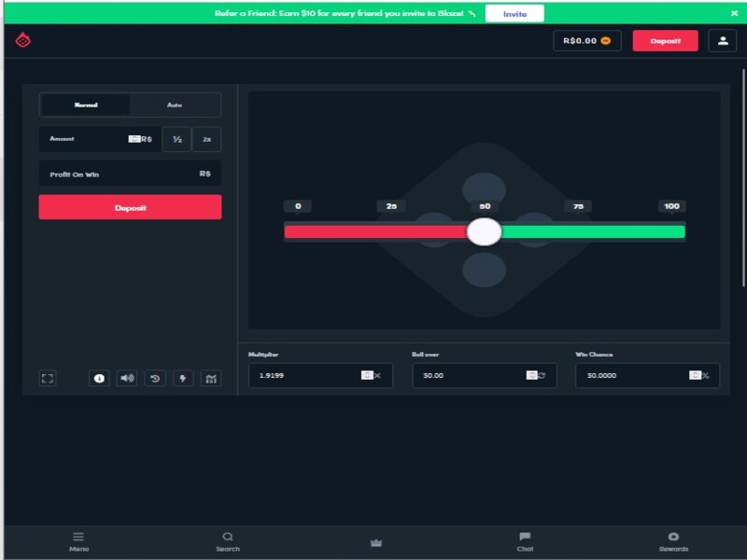Click the Blaze flame logo
This screenshot has height=560, width=747.
22,40
